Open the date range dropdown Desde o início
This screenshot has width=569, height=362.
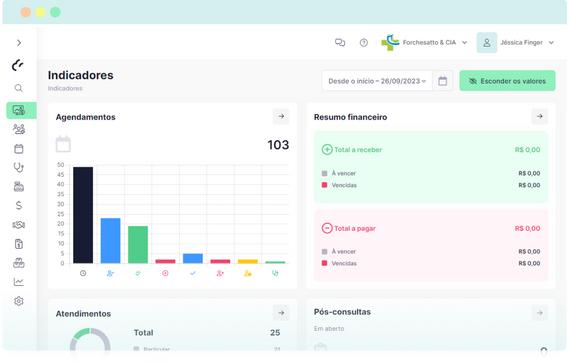pyautogui.click(x=377, y=81)
